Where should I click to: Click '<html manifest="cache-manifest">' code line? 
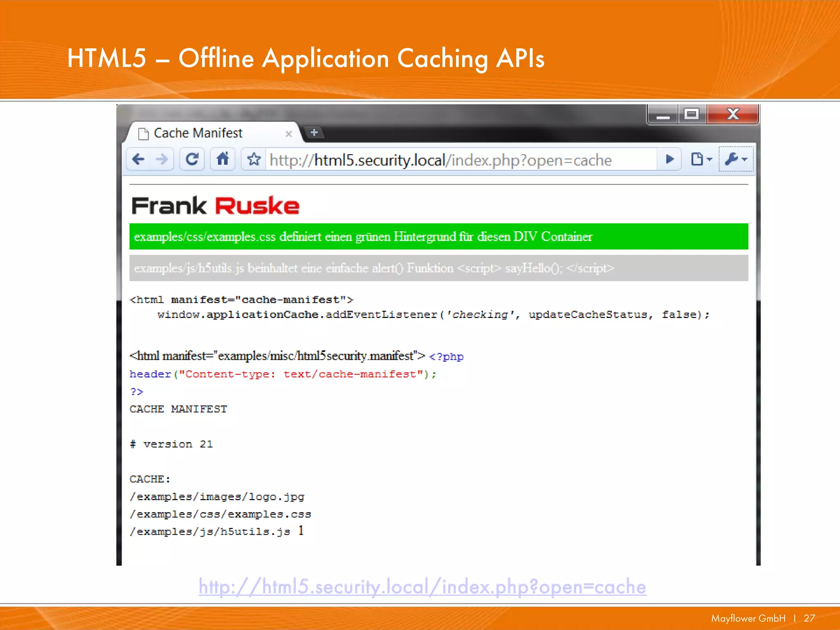click(242, 300)
